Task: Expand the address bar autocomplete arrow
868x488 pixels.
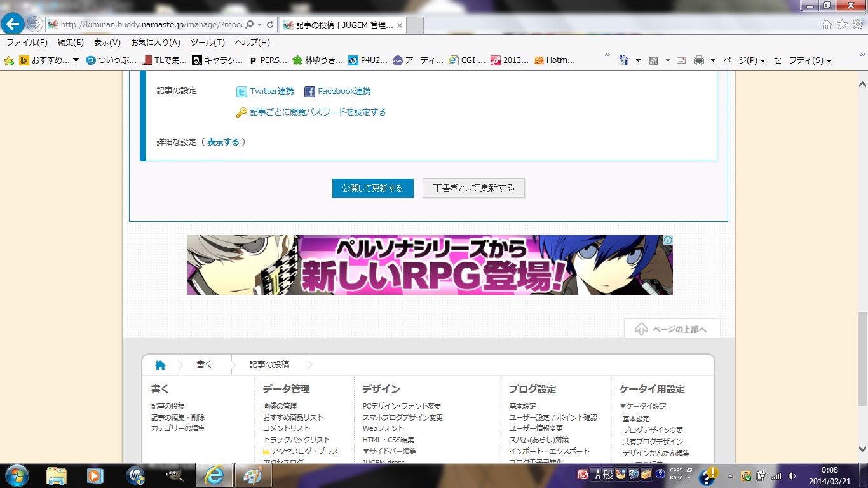Action: 259,25
